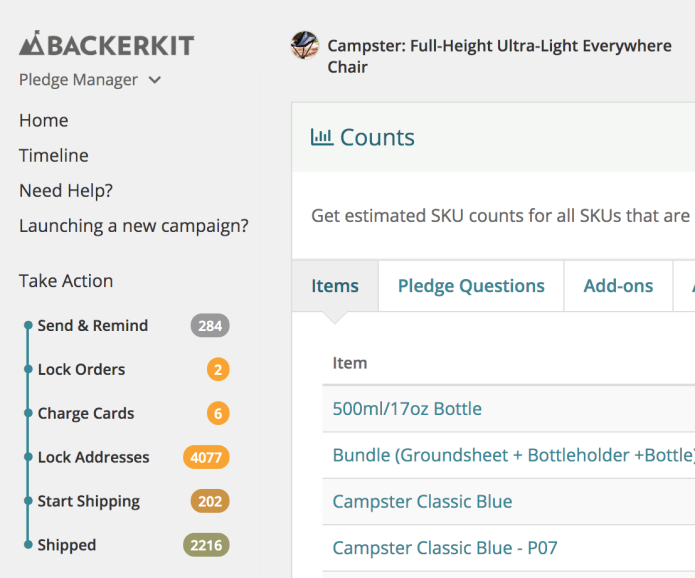Open the Start Shipping step
This screenshot has width=695, height=578.
pos(89,501)
